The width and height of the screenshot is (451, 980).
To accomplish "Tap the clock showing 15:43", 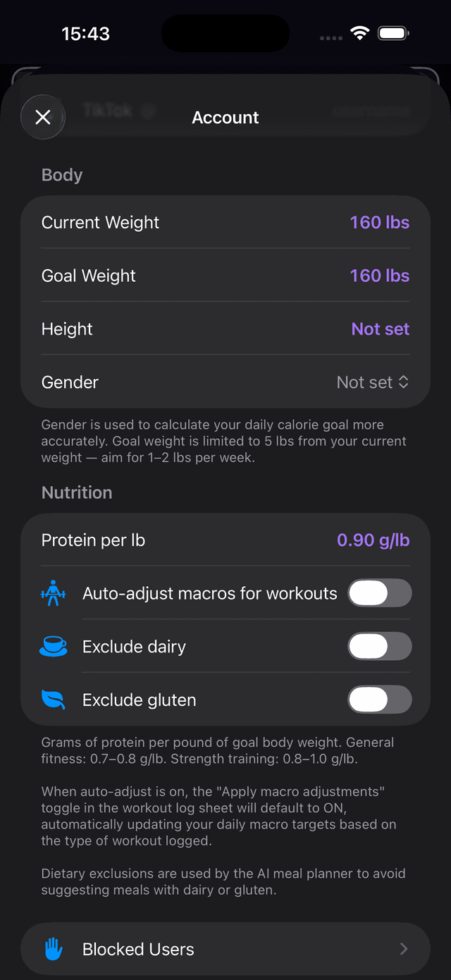I will [x=85, y=32].
